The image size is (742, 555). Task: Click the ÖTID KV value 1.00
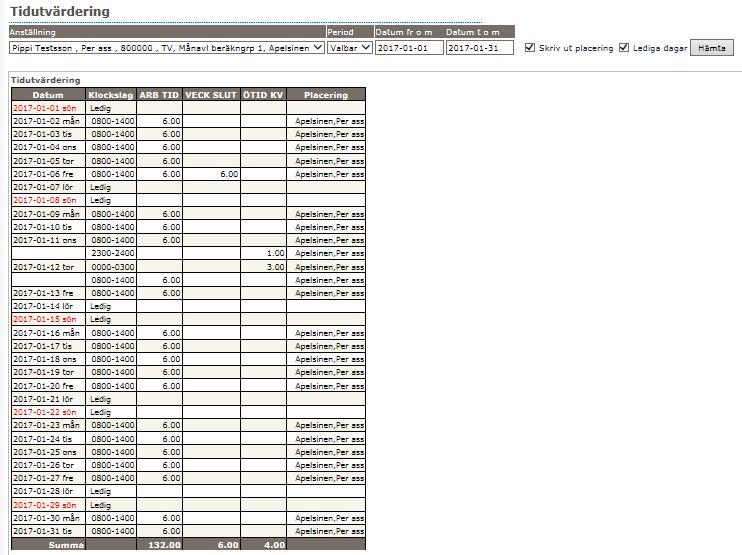pyautogui.click(x=275, y=253)
